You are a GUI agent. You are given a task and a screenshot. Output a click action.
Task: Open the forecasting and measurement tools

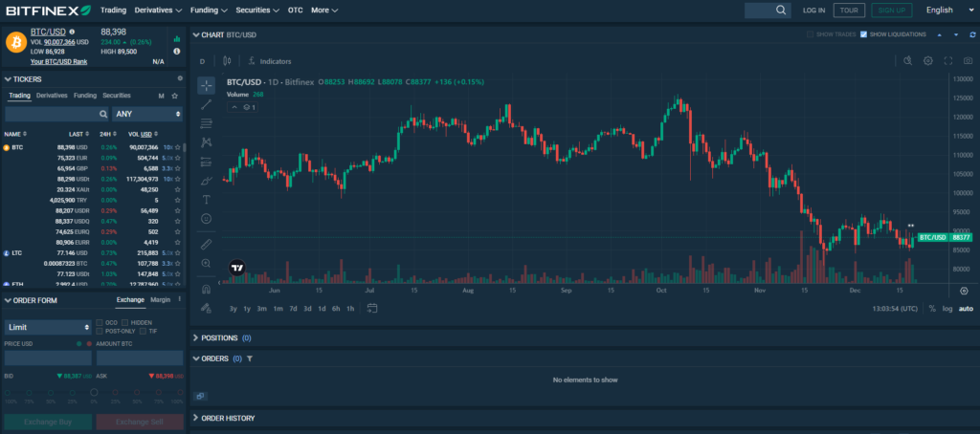point(207,162)
